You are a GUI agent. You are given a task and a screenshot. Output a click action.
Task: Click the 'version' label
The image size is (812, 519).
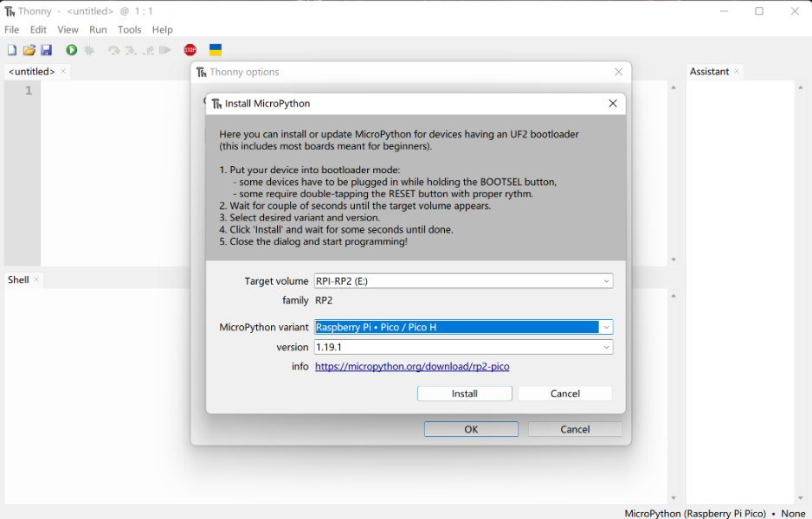(x=292, y=347)
